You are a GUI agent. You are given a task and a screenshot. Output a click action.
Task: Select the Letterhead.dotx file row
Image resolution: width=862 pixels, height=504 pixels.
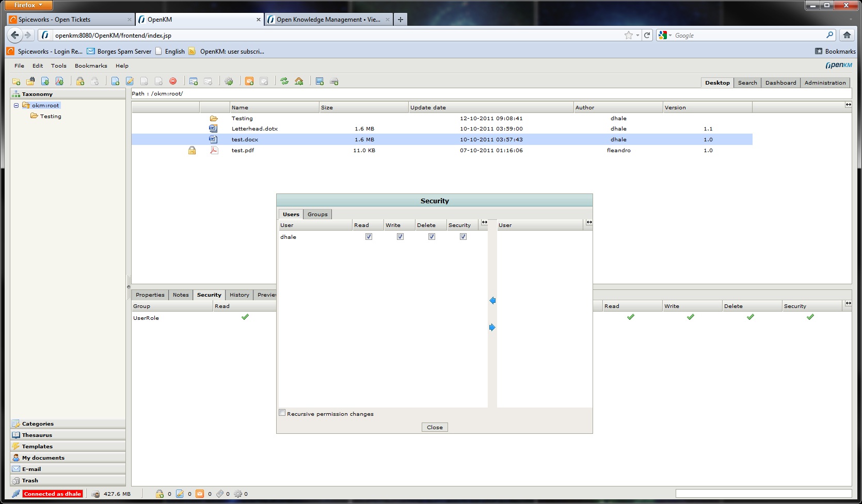click(254, 129)
